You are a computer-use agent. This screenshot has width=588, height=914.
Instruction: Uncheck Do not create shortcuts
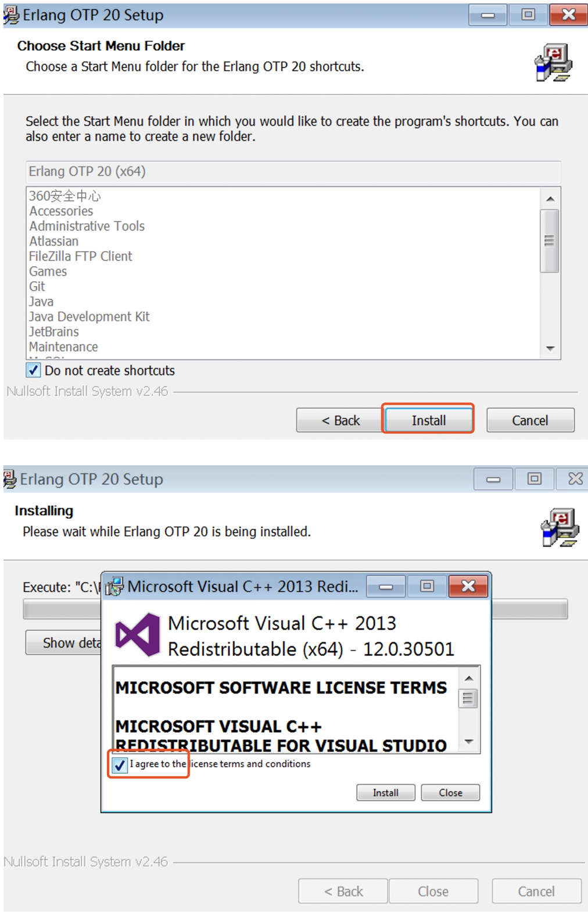tap(33, 370)
